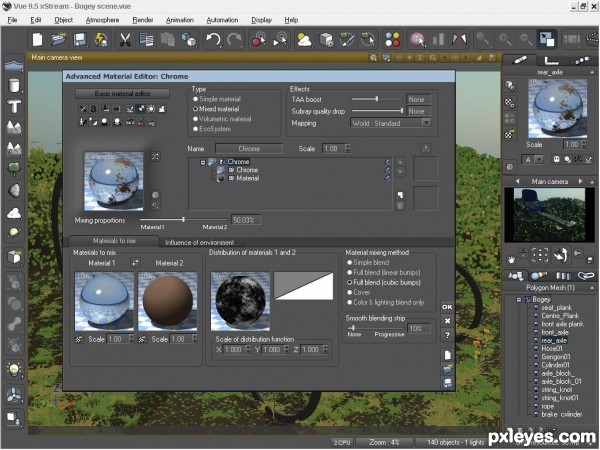Cut selection with the scissors icon
The width and height of the screenshot is (600, 450).
click(x=125, y=39)
